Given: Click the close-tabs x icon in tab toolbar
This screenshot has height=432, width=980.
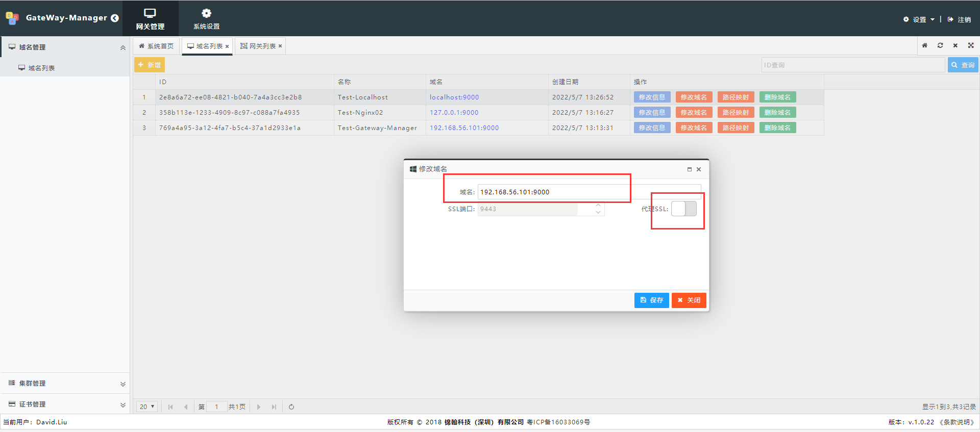Looking at the screenshot, I should coord(955,45).
